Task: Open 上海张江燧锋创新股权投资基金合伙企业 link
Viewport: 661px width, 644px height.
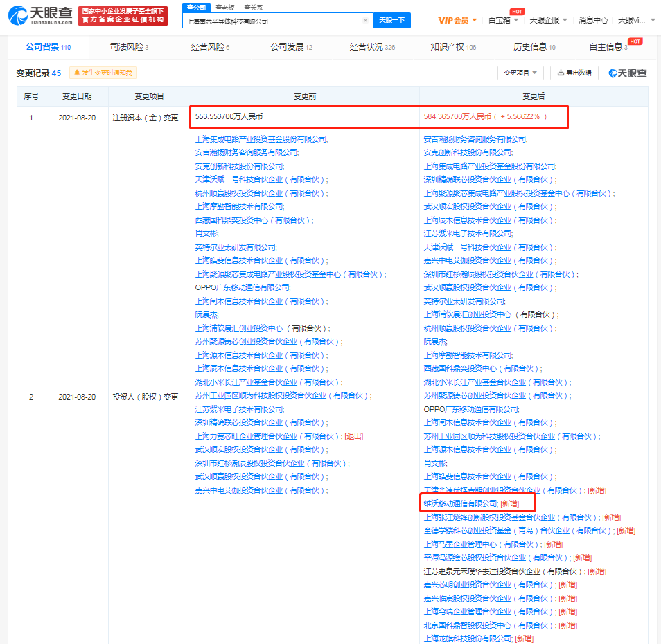Action: point(511,517)
